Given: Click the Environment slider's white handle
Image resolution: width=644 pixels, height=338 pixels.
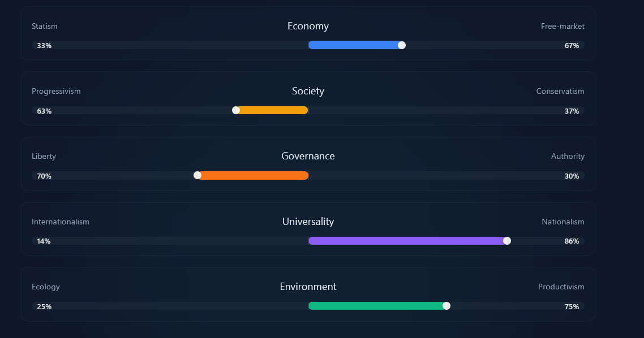Looking at the screenshot, I should tap(446, 306).
